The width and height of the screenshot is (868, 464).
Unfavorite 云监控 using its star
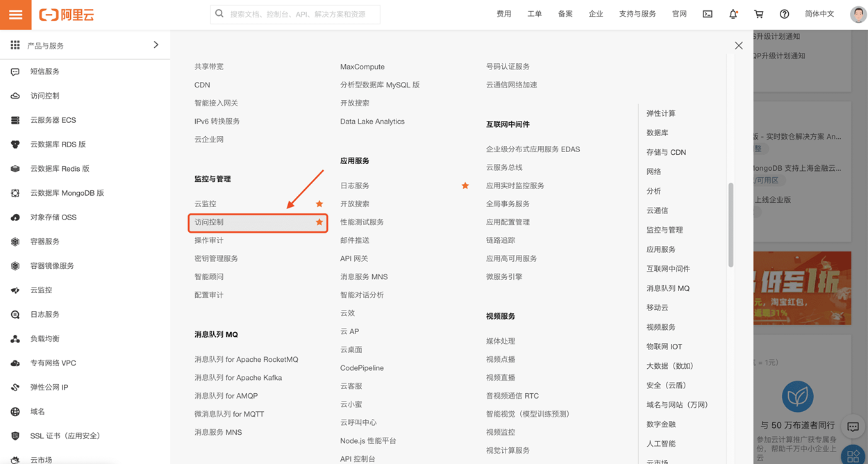pyautogui.click(x=319, y=204)
